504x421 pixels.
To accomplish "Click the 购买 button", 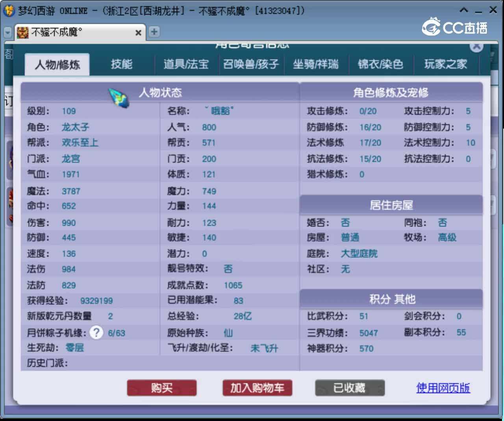I will click(162, 388).
